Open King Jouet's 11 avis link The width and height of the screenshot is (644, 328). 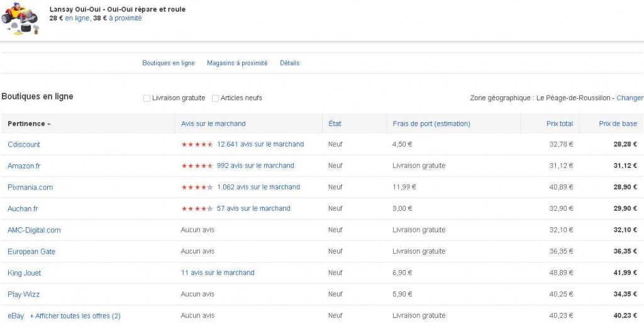point(218,273)
